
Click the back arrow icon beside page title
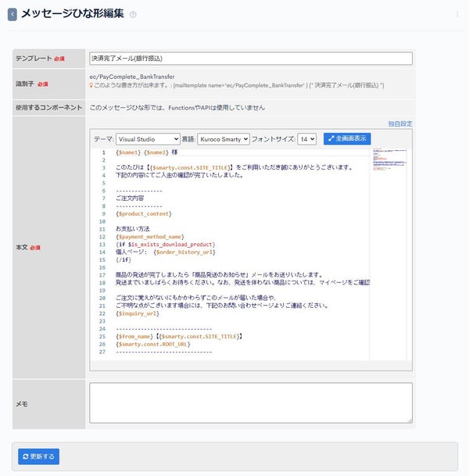(x=13, y=14)
